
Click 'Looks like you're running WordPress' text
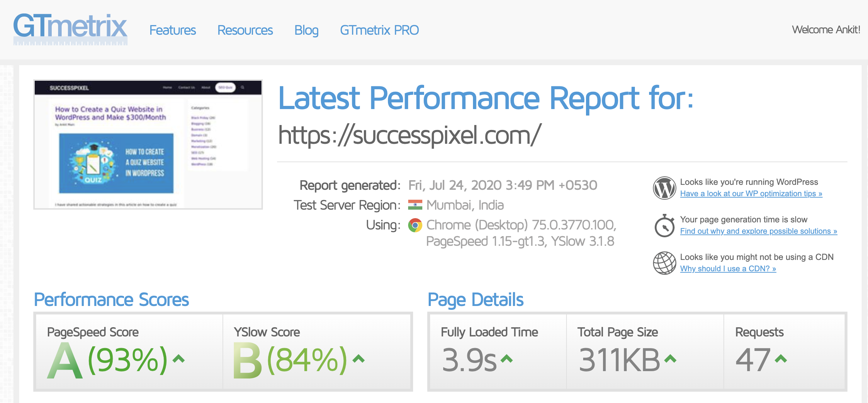749,182
